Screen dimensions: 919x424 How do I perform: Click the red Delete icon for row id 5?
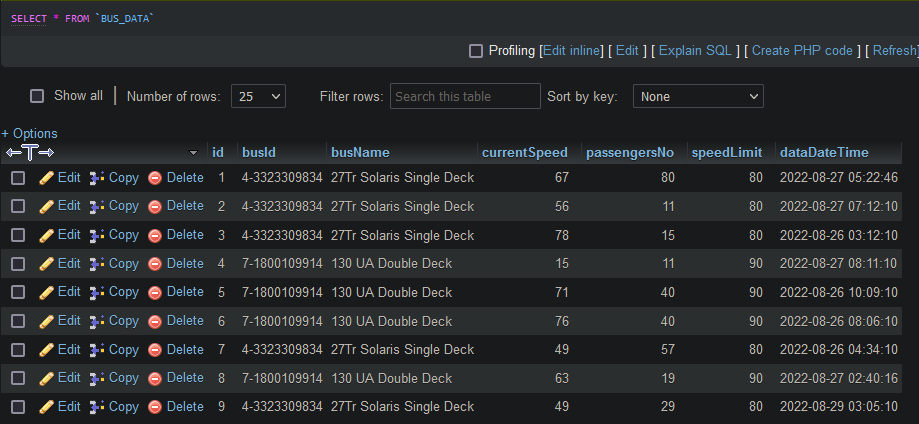[x=155, y=292]
